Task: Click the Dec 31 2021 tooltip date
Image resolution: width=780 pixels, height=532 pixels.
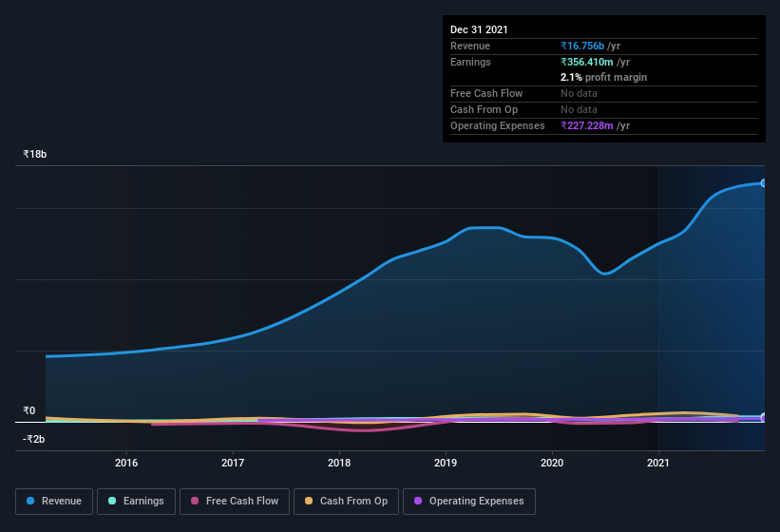Action: pyautogui.click(x=479, y=29)
